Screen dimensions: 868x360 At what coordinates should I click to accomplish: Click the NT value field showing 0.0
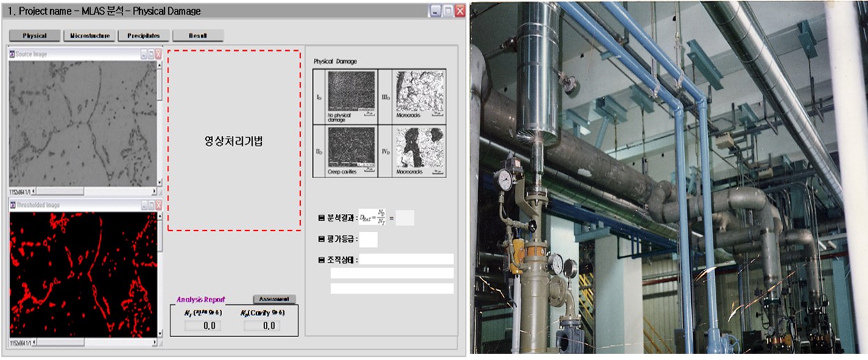(203, 325)
